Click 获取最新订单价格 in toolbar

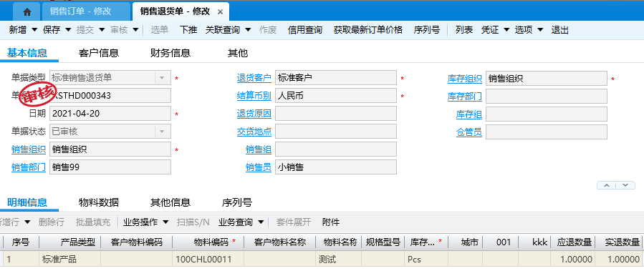[x=368, y=29]
